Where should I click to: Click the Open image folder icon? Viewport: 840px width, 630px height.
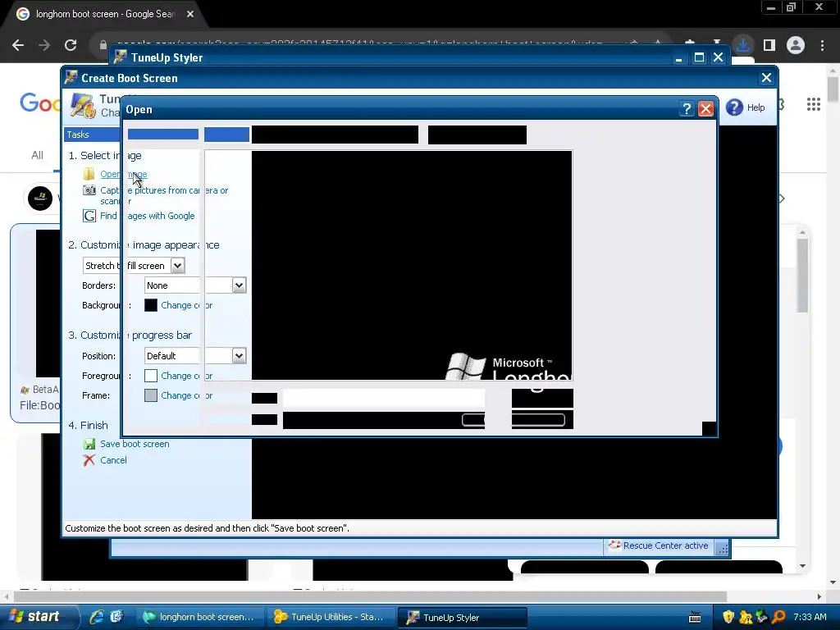pos(89,174)
